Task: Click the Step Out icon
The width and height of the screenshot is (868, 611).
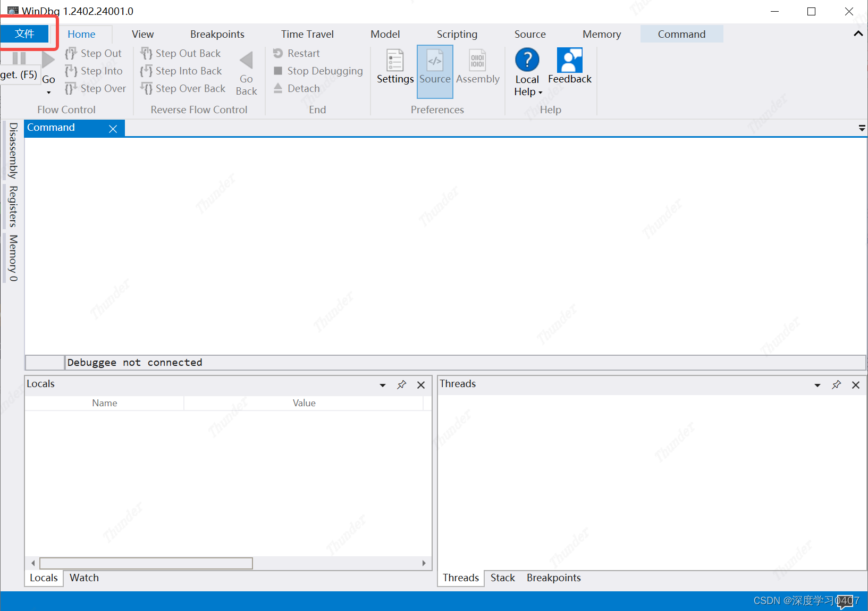Action: tap(71, 53)
